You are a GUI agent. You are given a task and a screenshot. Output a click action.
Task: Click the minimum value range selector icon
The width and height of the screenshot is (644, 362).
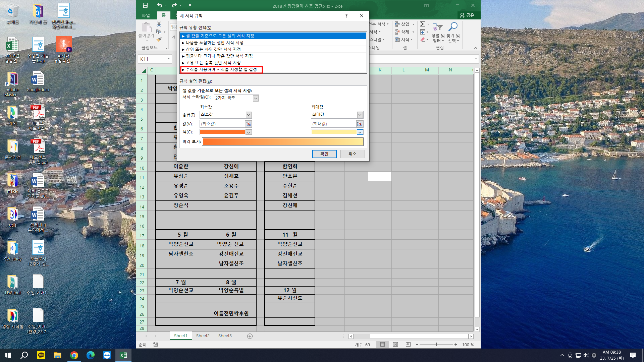pyautogui.click(x=248, y=124)
